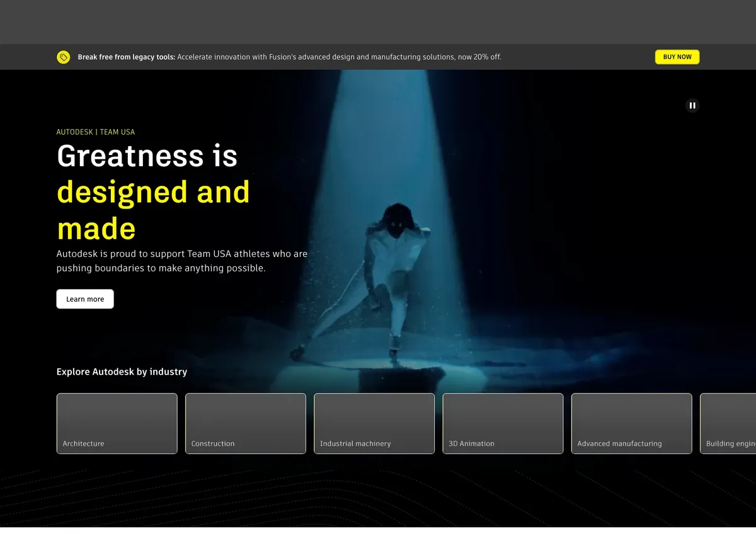
Task: Pause the hero video background
Action: [x=692, y=105]
